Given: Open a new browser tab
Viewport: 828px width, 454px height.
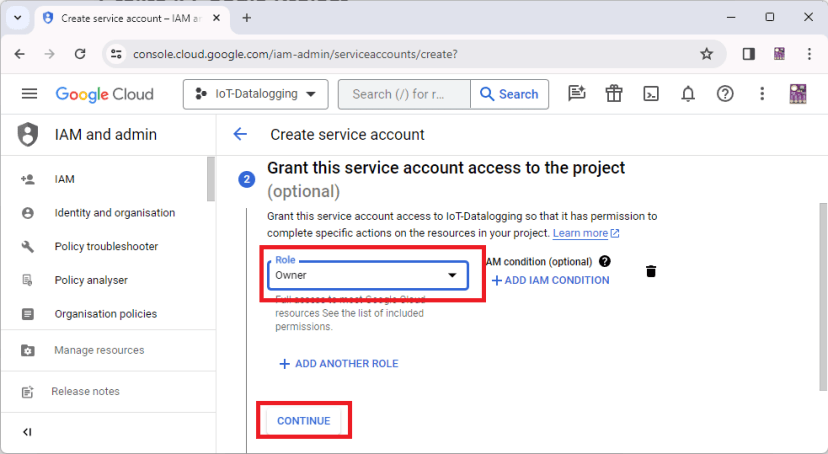Looking at the screenshot, I should pyautogui.click(x=247, y=18).
